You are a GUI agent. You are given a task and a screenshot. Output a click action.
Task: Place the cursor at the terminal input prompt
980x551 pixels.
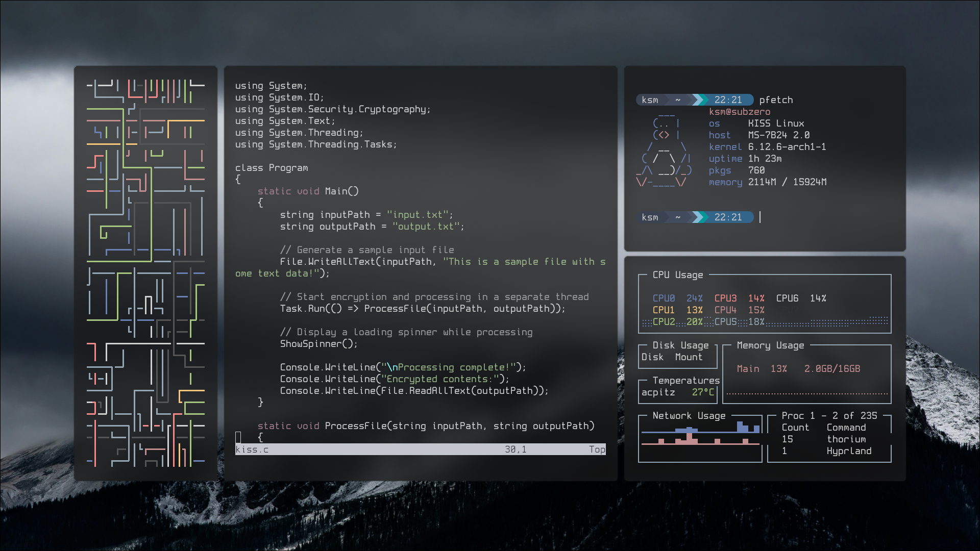click(x=761, y=217)
